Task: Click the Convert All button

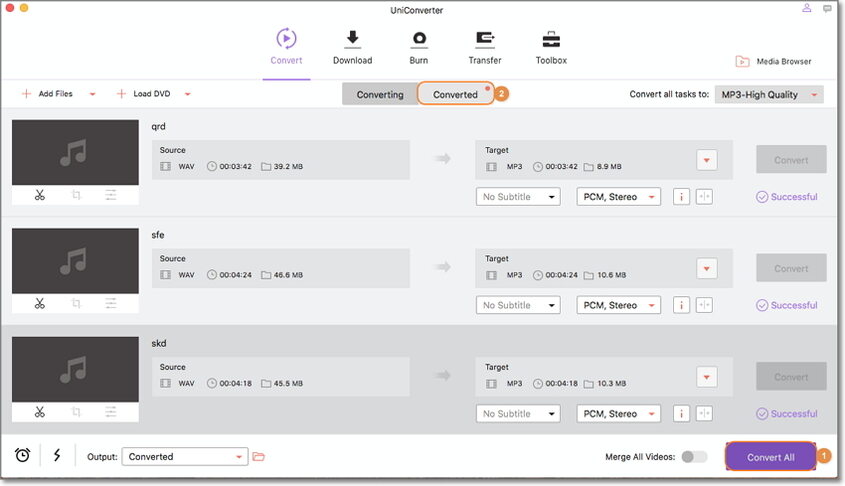Action: 771,457
